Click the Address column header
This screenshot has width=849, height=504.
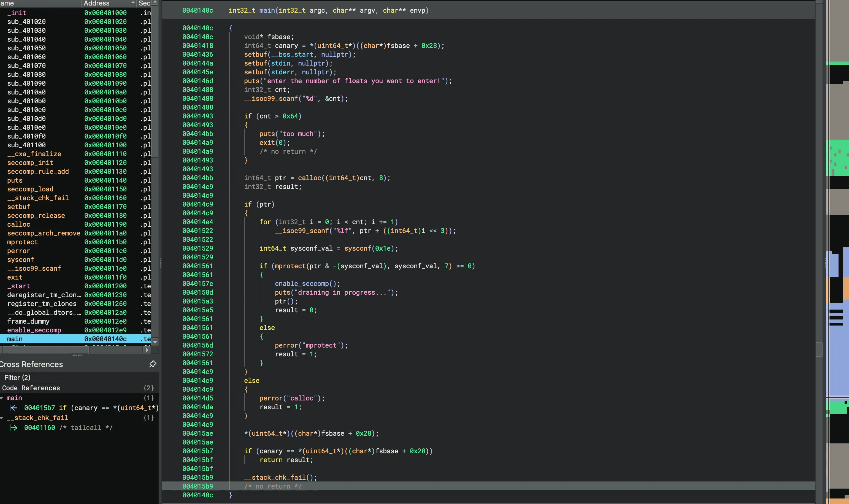click(96, 3)
